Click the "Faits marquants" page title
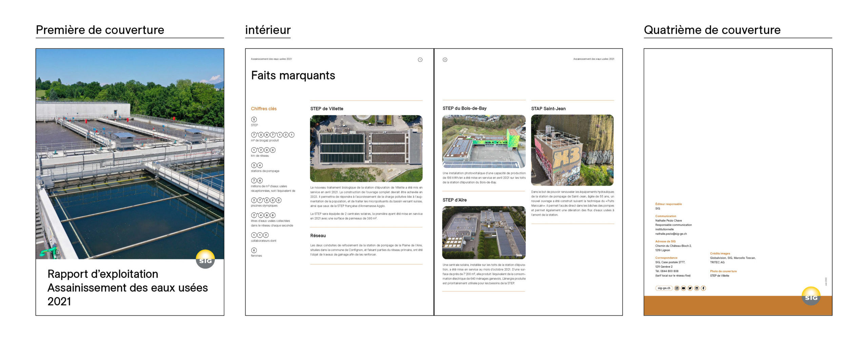The width and height of the screenshot is (868, 338). click(x=293, y=75)
